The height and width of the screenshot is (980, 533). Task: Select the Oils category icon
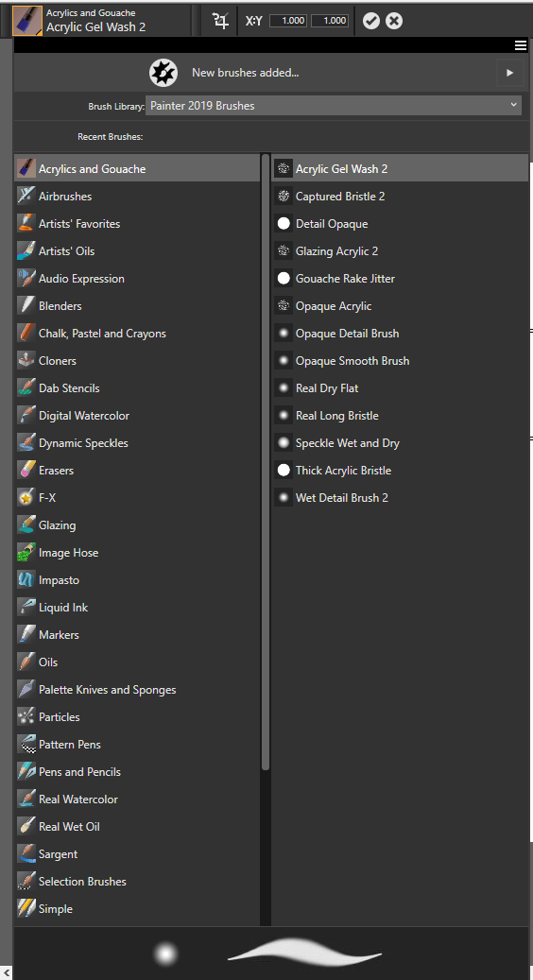(26, 662)
